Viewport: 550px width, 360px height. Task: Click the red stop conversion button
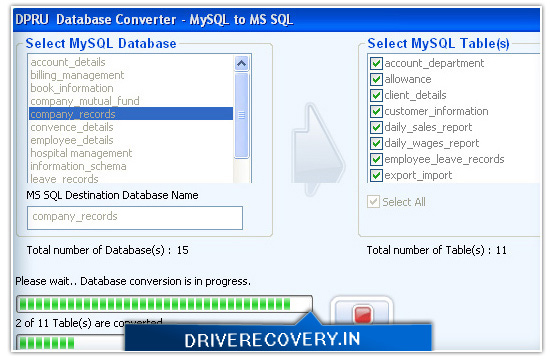coord(362,313)
